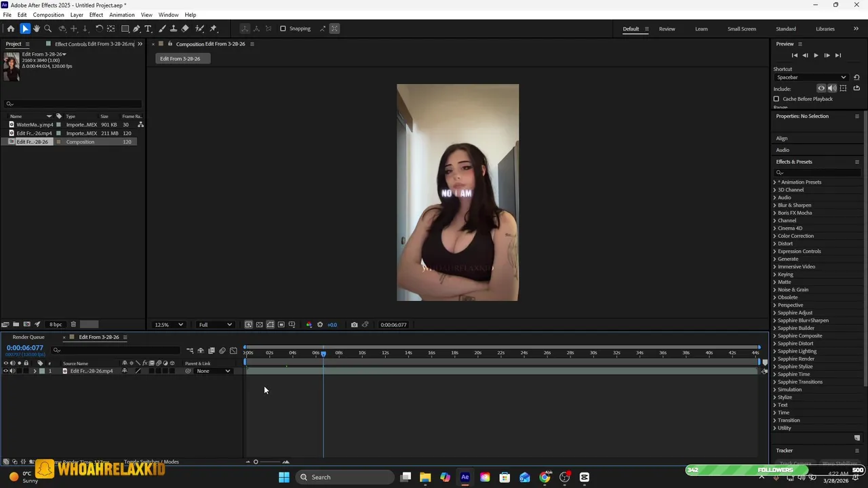Image resolution: width=868 pixels, height=488 pixels.
Task: Open the 8 bpc color depth button
Action: 56,325
